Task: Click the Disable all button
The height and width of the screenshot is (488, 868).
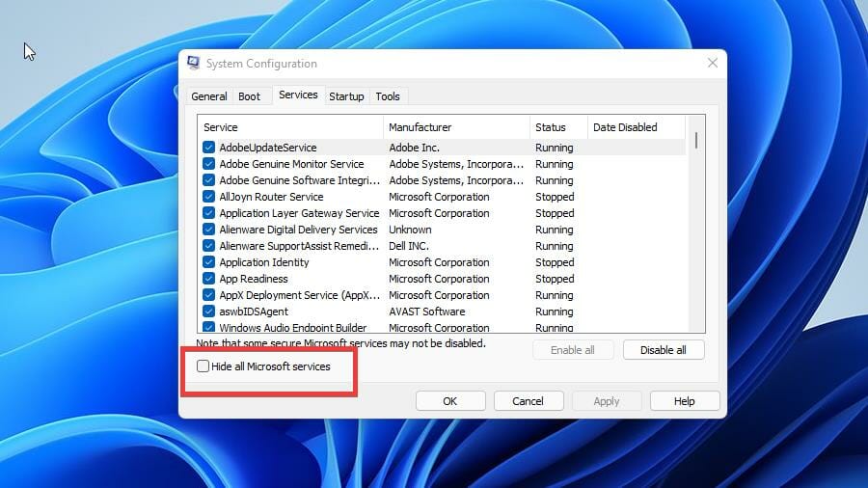Action: 664,350
